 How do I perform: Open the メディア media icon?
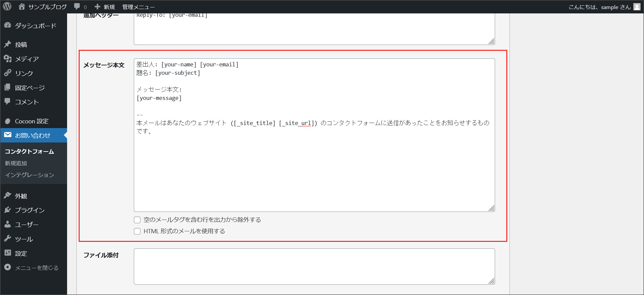click(x=7, y=59)
